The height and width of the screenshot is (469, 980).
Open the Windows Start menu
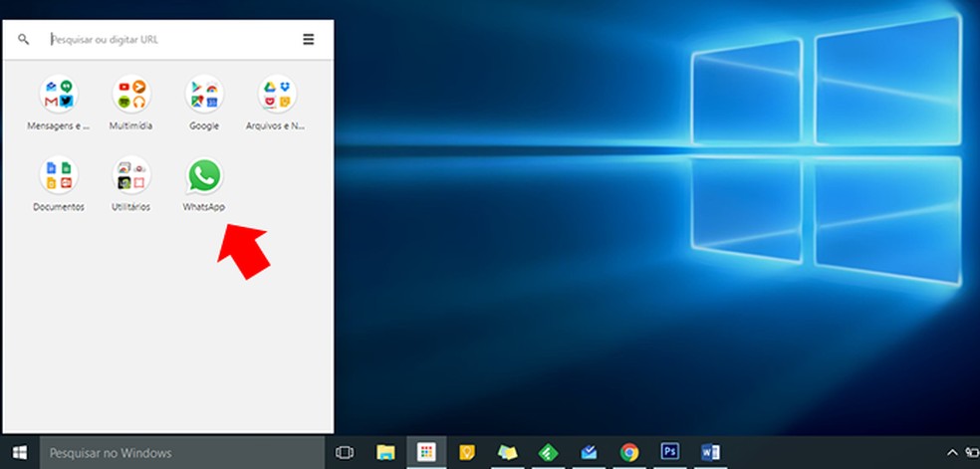[20, 453]
